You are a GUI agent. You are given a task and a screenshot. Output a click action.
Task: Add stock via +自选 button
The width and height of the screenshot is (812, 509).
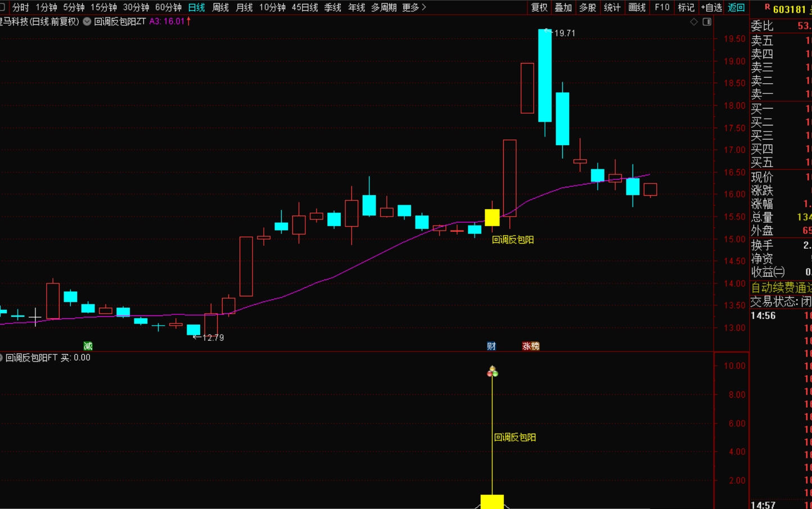click(711, 7)
